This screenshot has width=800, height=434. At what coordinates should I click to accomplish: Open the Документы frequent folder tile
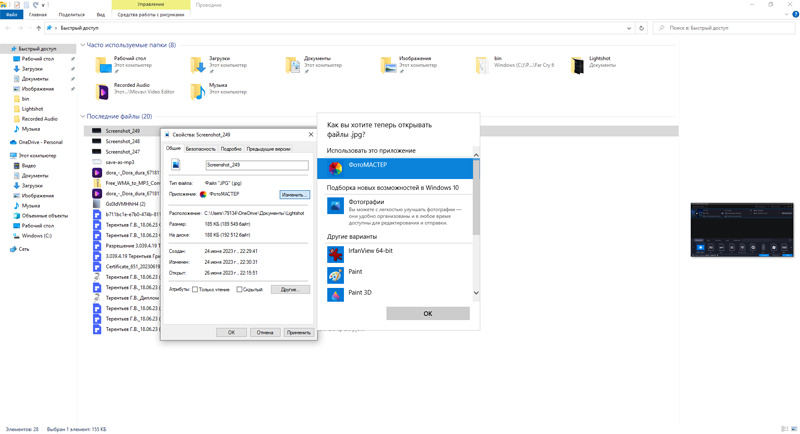(x=314, y=64)
